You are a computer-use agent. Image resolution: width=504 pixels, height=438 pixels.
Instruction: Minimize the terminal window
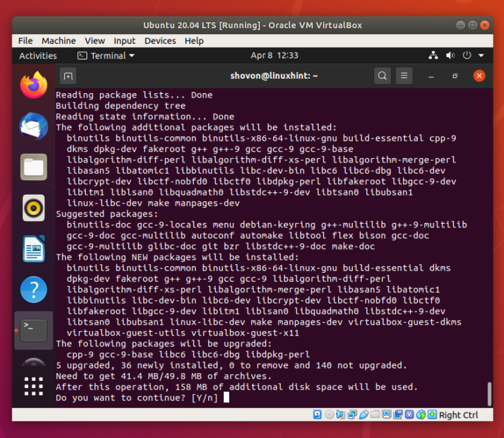click(x=431, y=76)
